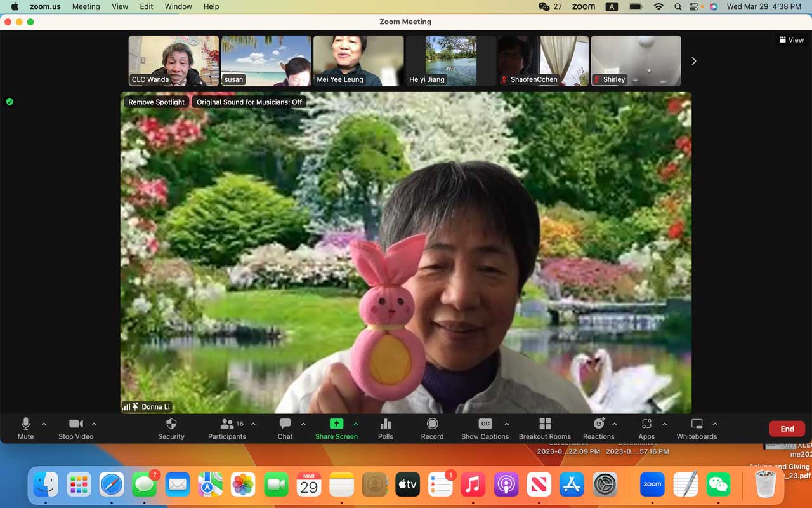Open the Chat panel
The height and width of the screenshot is (508, 812).
click(285, 424)
